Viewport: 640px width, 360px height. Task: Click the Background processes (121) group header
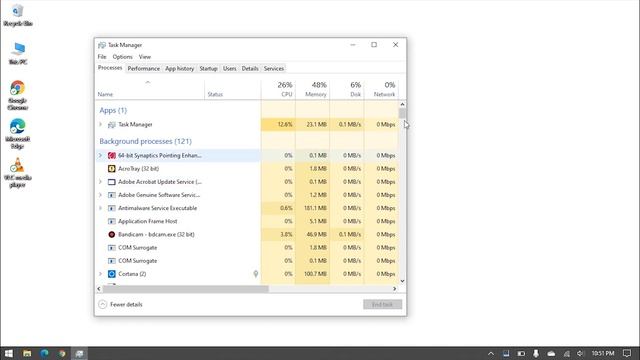pos(145,141)
